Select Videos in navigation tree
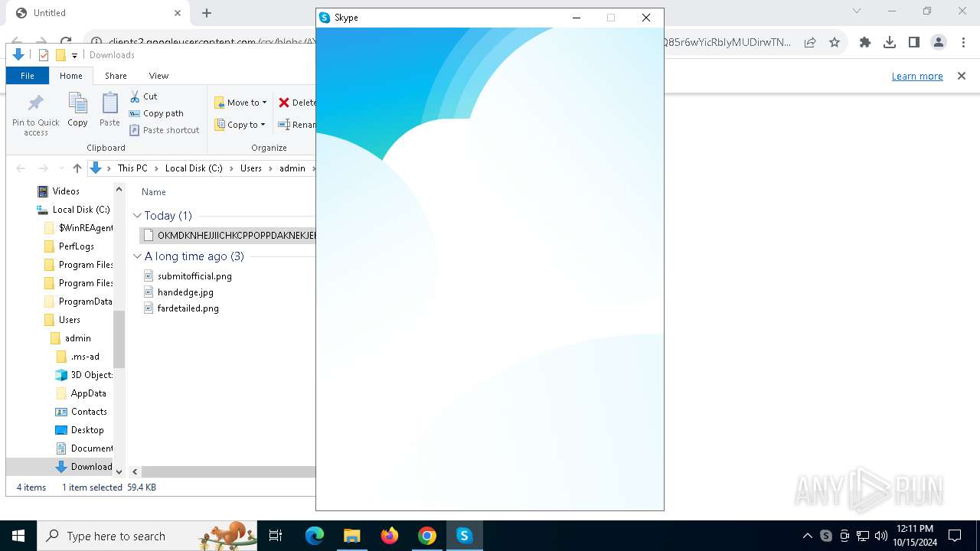Viewport: 980px width, 551px height. 66,191
